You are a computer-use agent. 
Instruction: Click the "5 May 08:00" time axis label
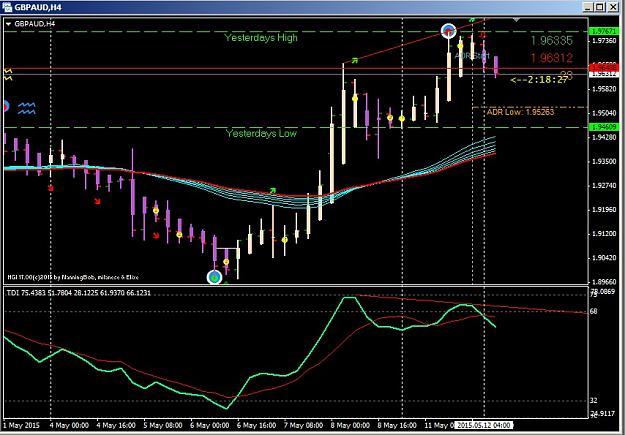[x=163, y=425]
